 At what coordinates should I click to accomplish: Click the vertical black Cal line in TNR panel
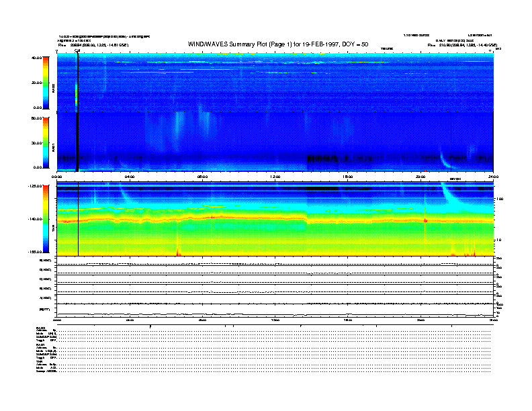click(79, 219)
